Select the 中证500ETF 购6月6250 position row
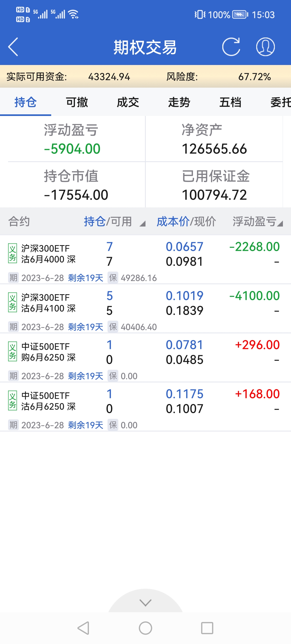 pyautogui.click(x=145, y=352)
